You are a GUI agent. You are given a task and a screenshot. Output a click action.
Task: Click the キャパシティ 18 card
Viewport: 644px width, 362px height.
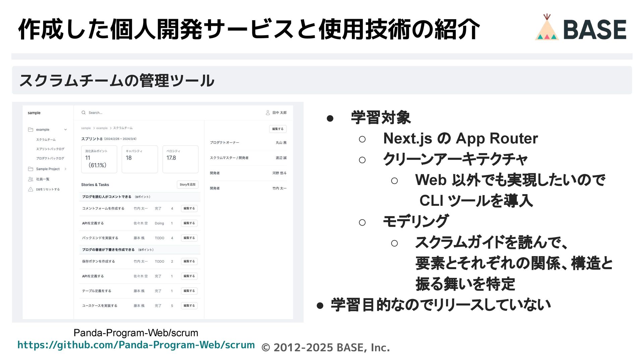[140, 159]
